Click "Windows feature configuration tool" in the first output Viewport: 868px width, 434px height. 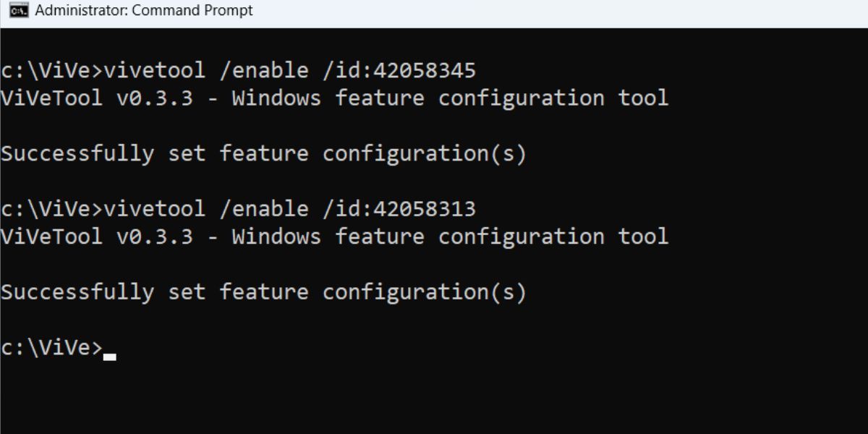click(x=449, y=98)
